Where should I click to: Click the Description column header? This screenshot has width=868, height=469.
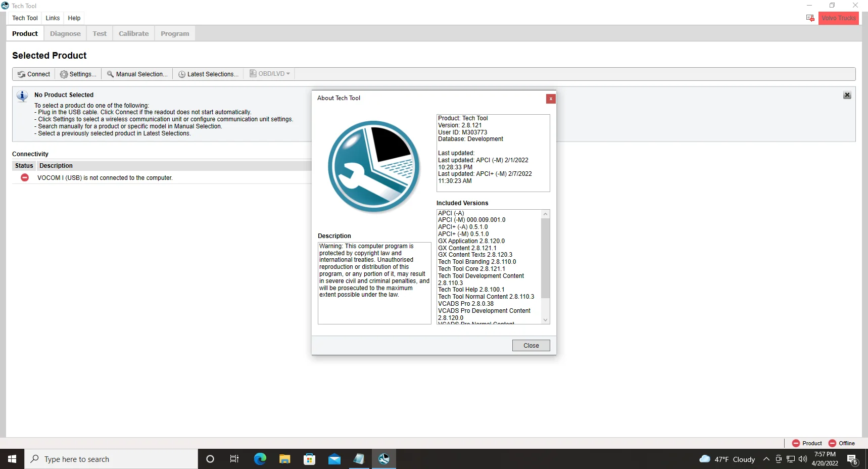[56, 166]
